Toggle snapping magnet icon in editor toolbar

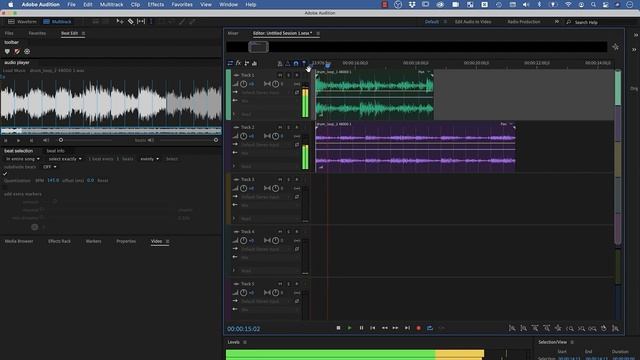296,63
